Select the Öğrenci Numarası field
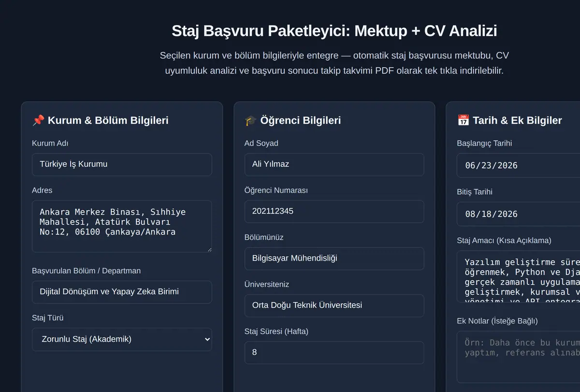Viewport: 580px width, 392px height. coord(334,211)
